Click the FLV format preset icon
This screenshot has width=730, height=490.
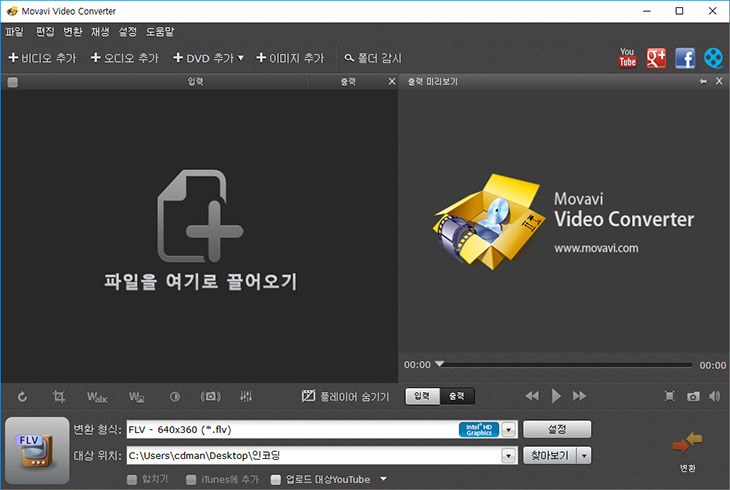pyautogui.click(x=37, y=450)
